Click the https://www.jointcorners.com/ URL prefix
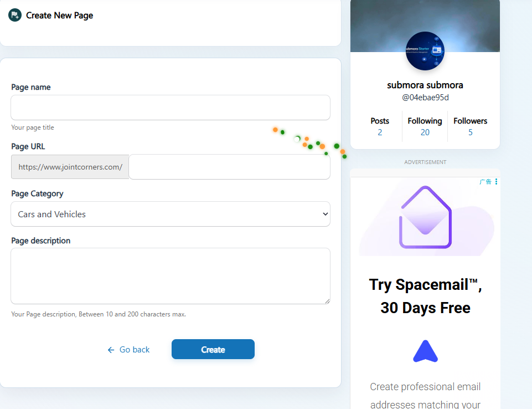 pyautogui.click(x=70, y=167)
